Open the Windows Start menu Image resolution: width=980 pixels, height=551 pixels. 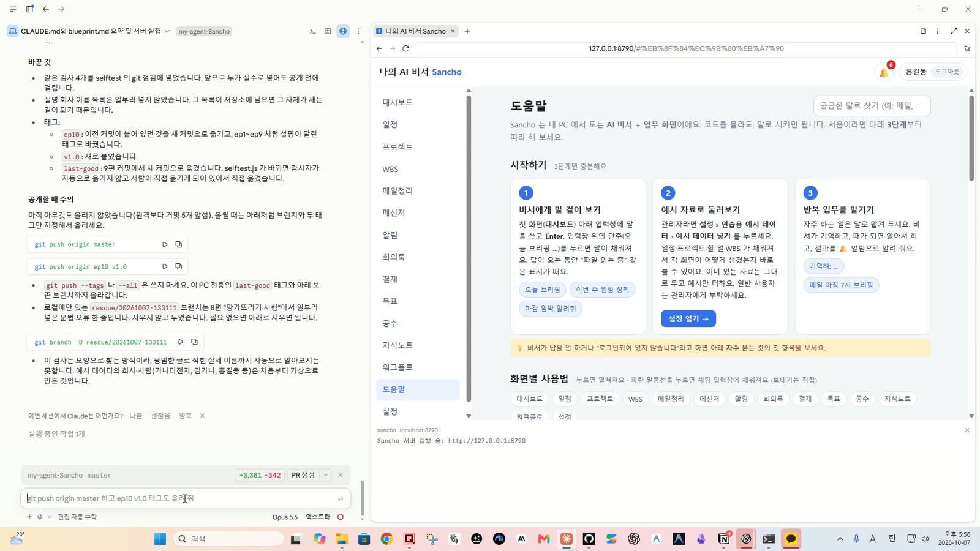pyautogui.click(x=160, y=539)
